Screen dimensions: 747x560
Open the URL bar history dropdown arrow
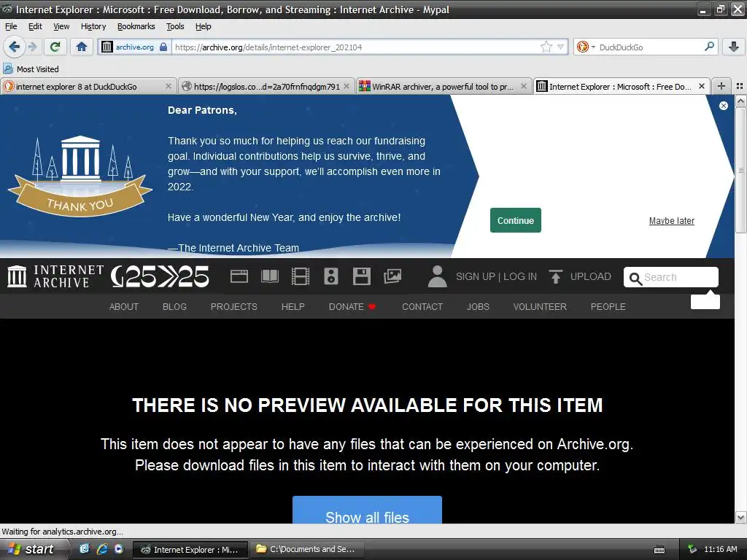pos(561,47)
